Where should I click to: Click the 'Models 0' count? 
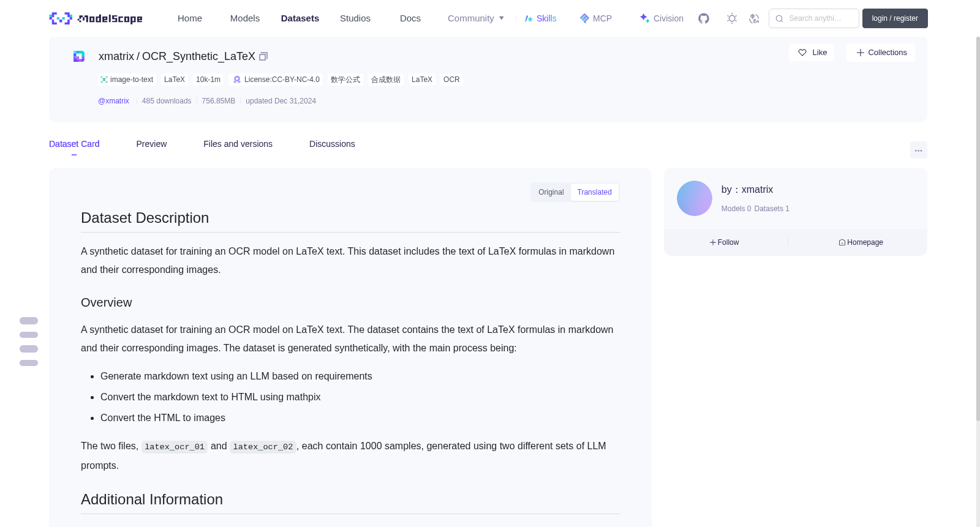[x=736, y=209]
